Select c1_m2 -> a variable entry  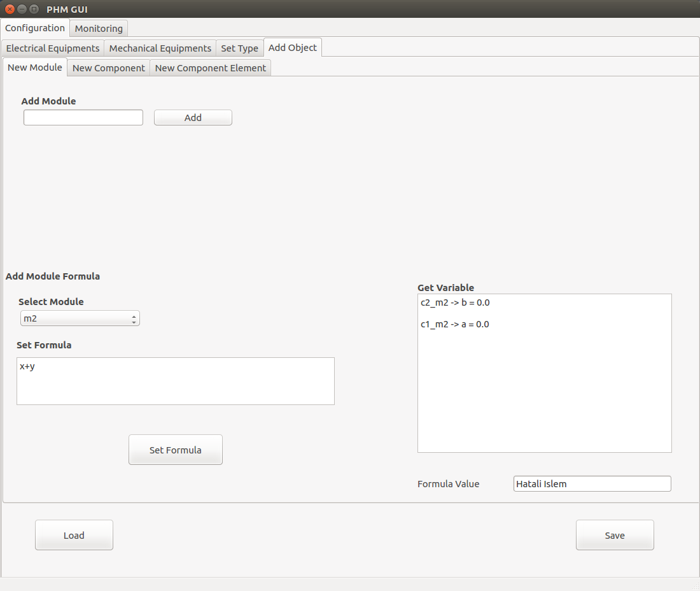[454, 324]
